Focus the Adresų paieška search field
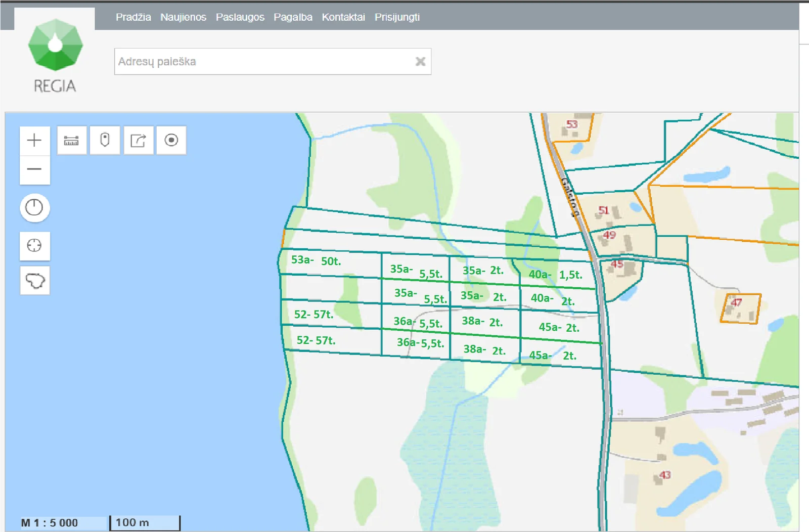 (x=273, y=62)
